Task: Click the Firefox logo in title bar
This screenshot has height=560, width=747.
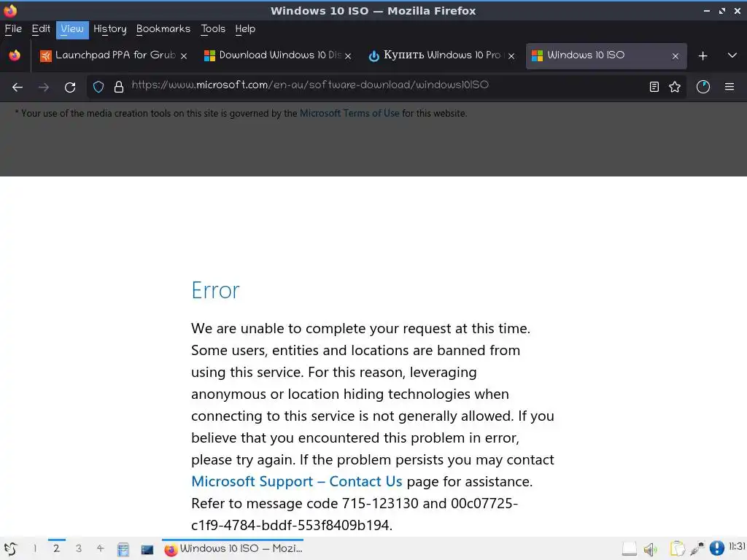Action: (x=10, y=10)
